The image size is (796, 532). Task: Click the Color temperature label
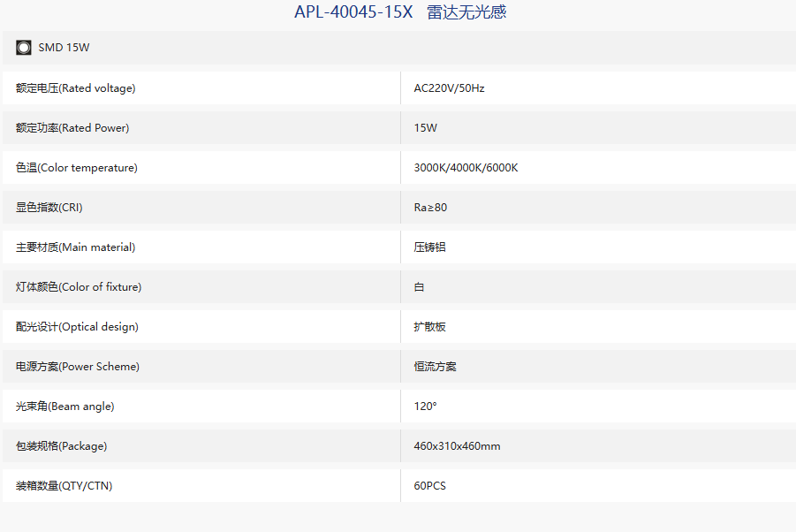(x=77, y=168)
